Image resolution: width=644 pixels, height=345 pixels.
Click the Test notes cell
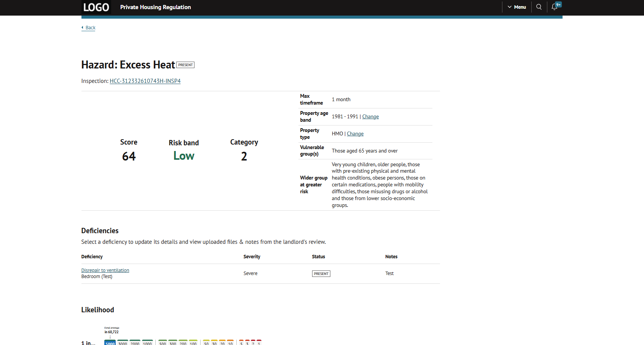point(389,273)
